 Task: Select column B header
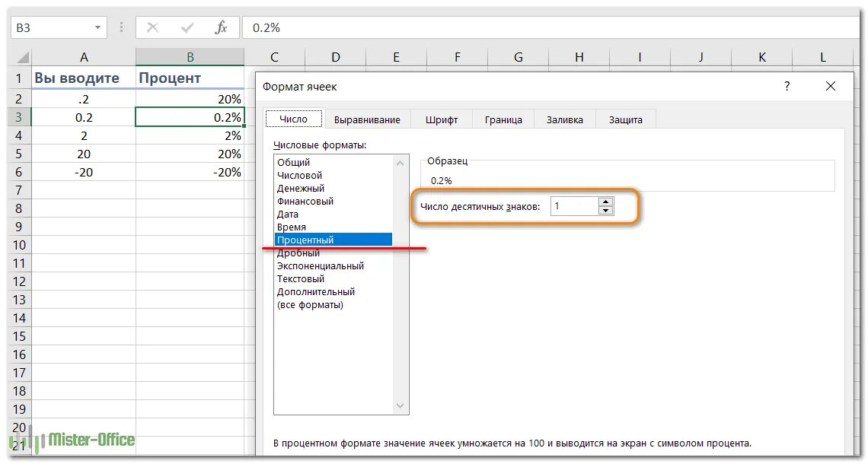[x=190, y=57]
